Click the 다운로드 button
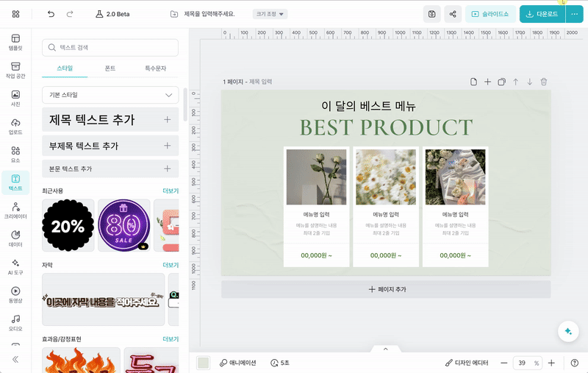 (541, 14)
